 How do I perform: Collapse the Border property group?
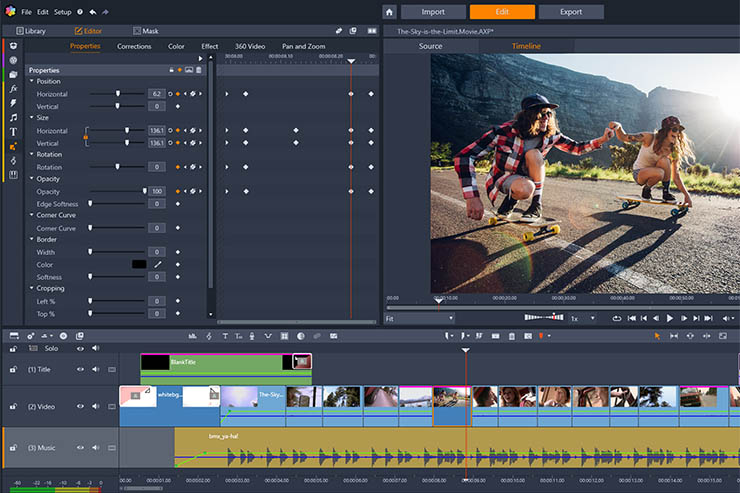tap(32, 239)
